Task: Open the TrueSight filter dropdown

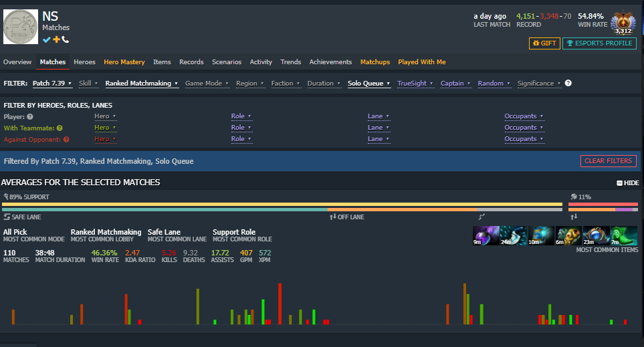Action: point(415,84)
